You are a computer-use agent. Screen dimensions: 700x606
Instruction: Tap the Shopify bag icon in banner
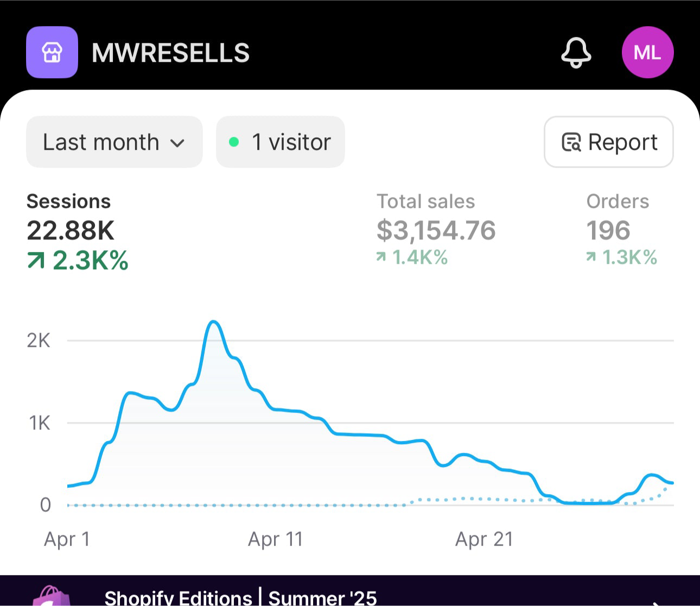52,597
